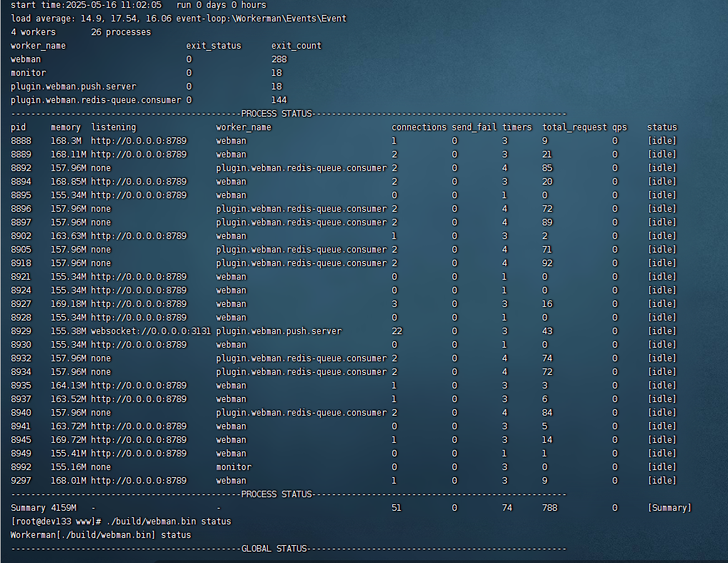
Task: Click the websocket://0.0.0.0:3131 listening address
Action: (151, 331)
